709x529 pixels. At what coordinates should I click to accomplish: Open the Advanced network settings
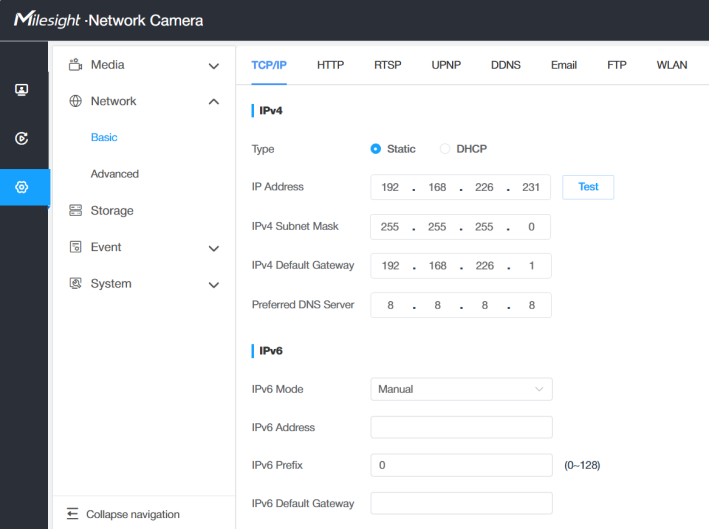tap(114, 174)
